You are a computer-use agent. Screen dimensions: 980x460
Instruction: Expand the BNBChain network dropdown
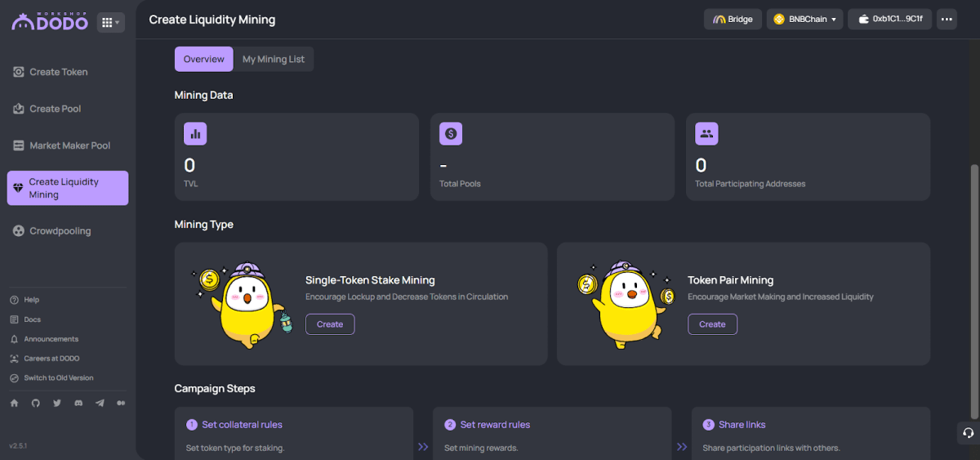[x=804, y=19]
